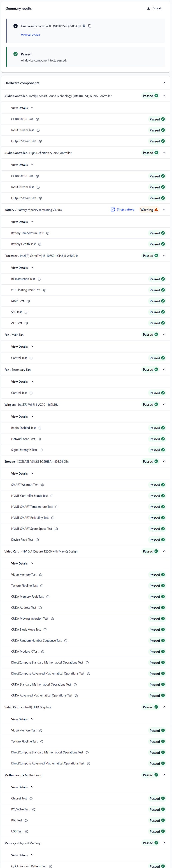Open the View all codes link
Screen dimensions: 172x868
[30, 35]
